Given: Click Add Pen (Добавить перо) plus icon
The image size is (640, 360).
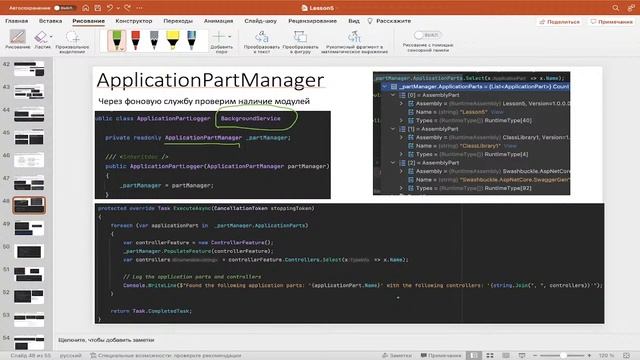Looking at the screenshot, I should click(x=219, y=37).
